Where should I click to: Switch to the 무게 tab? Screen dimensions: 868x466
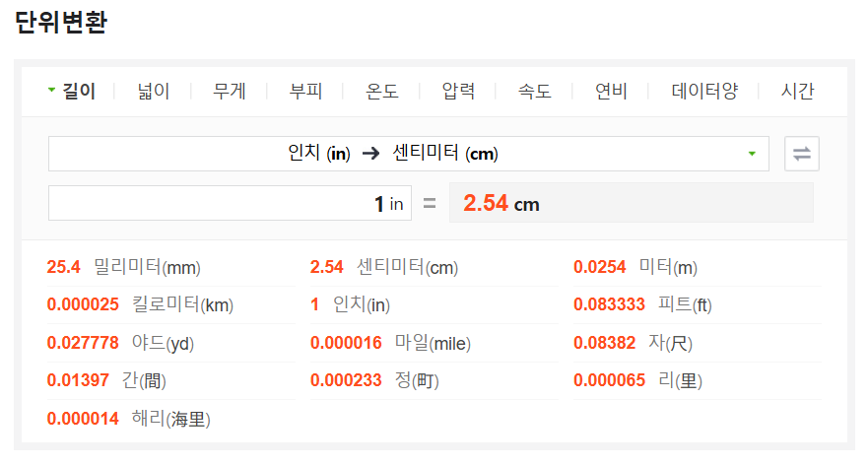click(230, 91)
